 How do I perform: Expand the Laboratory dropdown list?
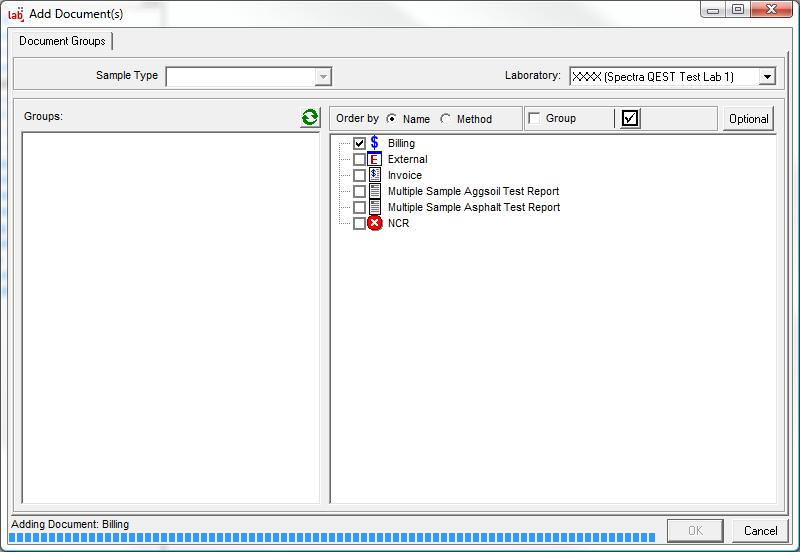coord(766,77)
